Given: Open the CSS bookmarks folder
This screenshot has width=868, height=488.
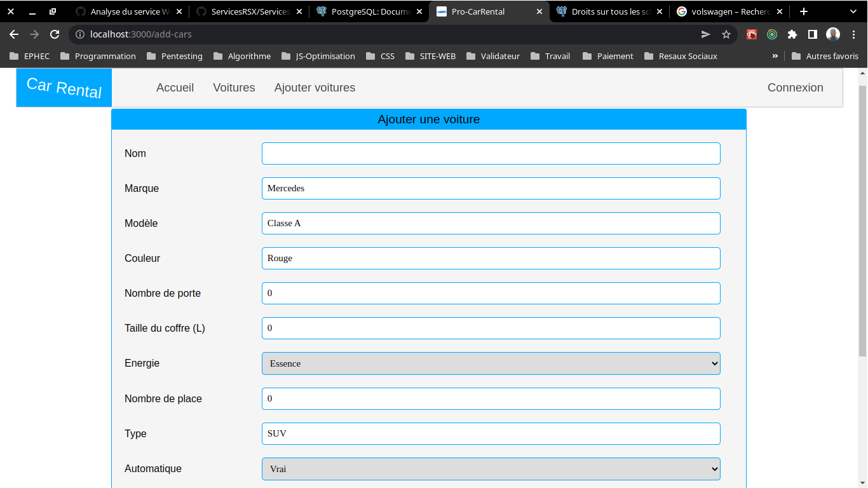Looking at the screenshot, I should tap(380, 56).
